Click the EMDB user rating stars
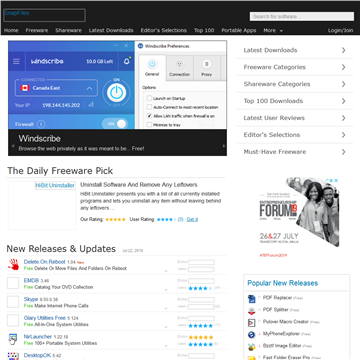The image size is (360, 360). click(x=201, y=288)
